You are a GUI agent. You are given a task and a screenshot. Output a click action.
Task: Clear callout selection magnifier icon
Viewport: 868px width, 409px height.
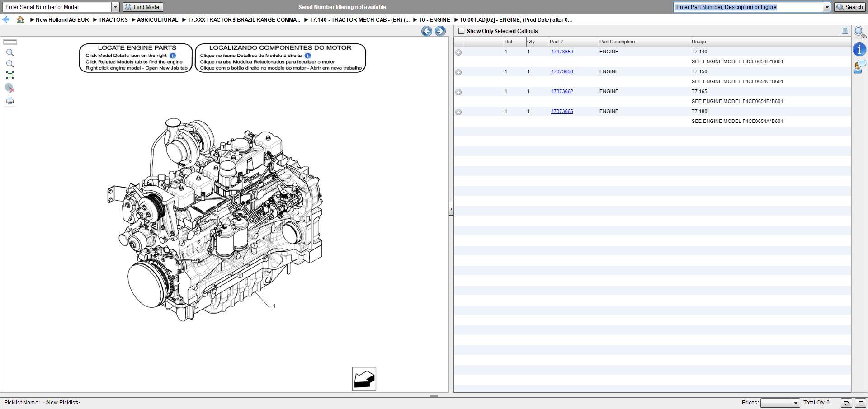tap(10, 88)
